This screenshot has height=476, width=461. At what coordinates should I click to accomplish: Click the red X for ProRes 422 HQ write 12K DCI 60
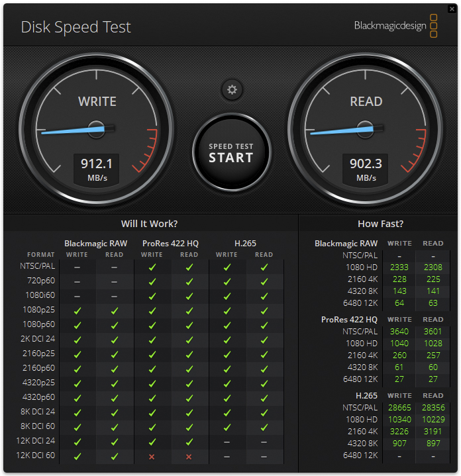152,456
